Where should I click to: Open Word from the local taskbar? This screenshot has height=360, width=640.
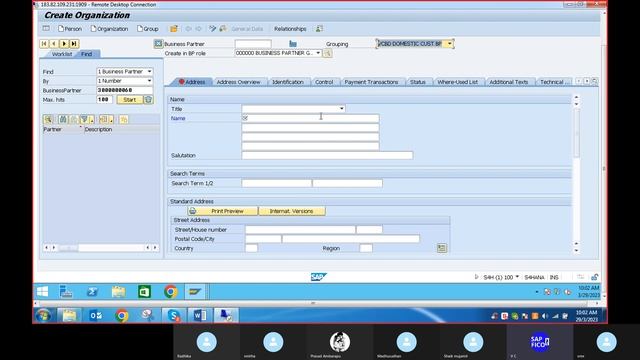[x=199, y=316]
